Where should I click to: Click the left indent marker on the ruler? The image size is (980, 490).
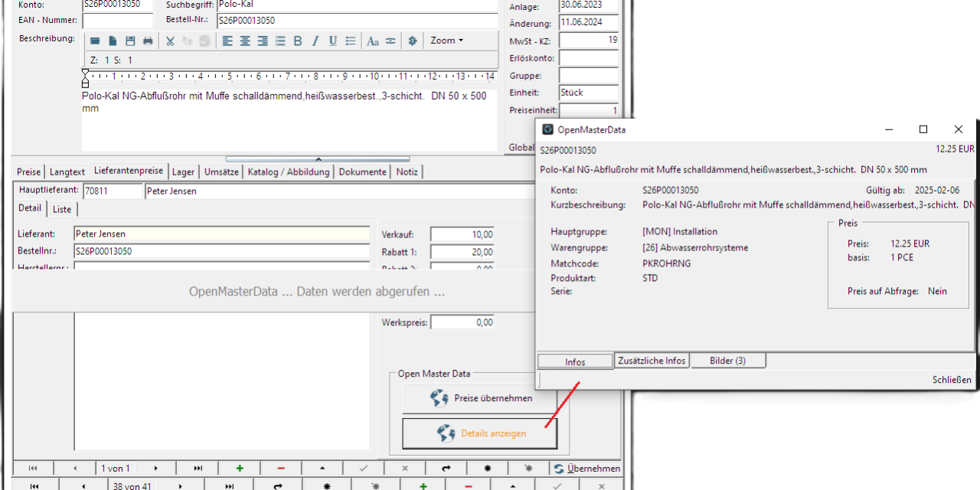[85, 83]
